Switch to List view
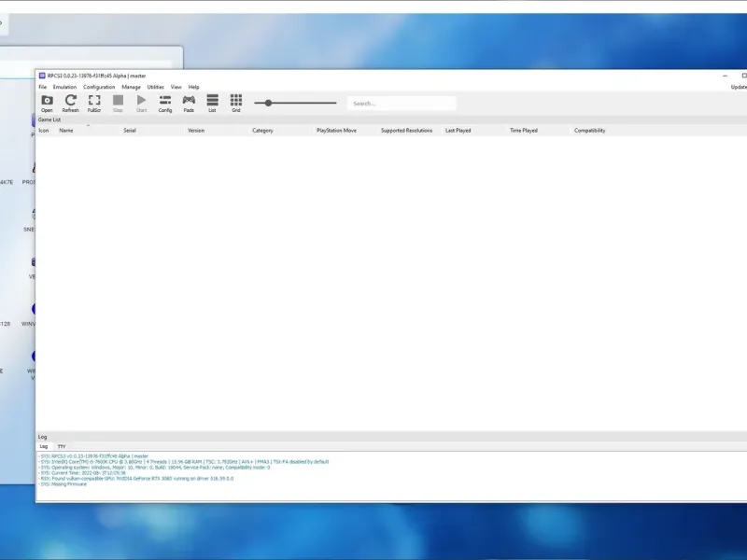The height and width of the screenshot is (560, 747). pos(213,103)
